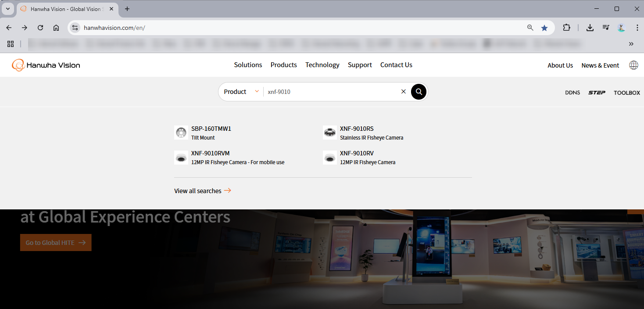The width and height of the screenshot is (644, 309).
Task: Open the Extensions puzzle icon
Action: (x=566, y=28)
